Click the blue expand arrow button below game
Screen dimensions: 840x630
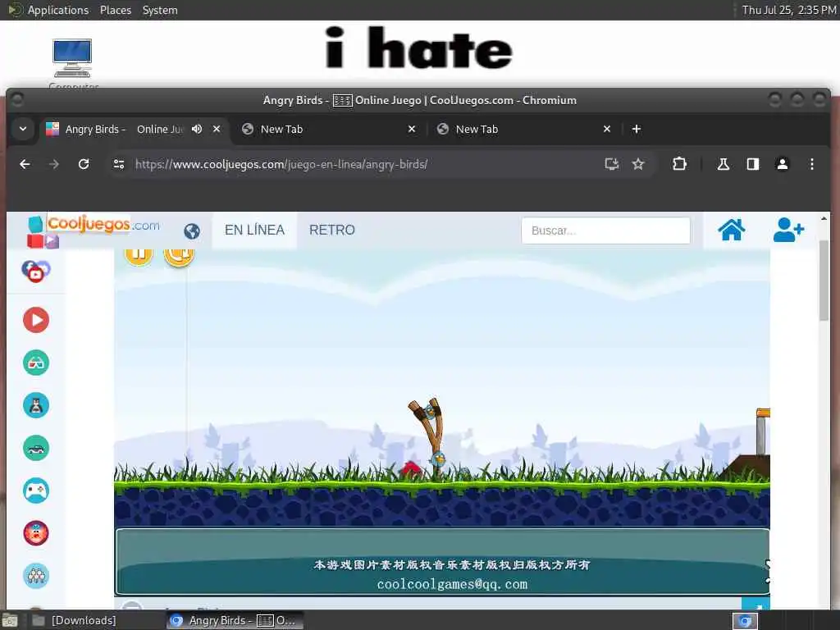(756, 605)
